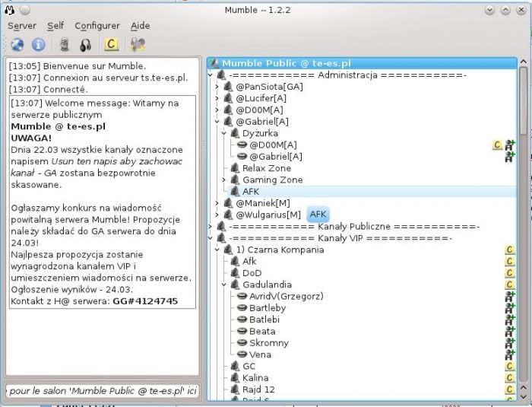532x407 pixels.
Task: Collapse the Kanały VIP group
Action: coord(211,238)
